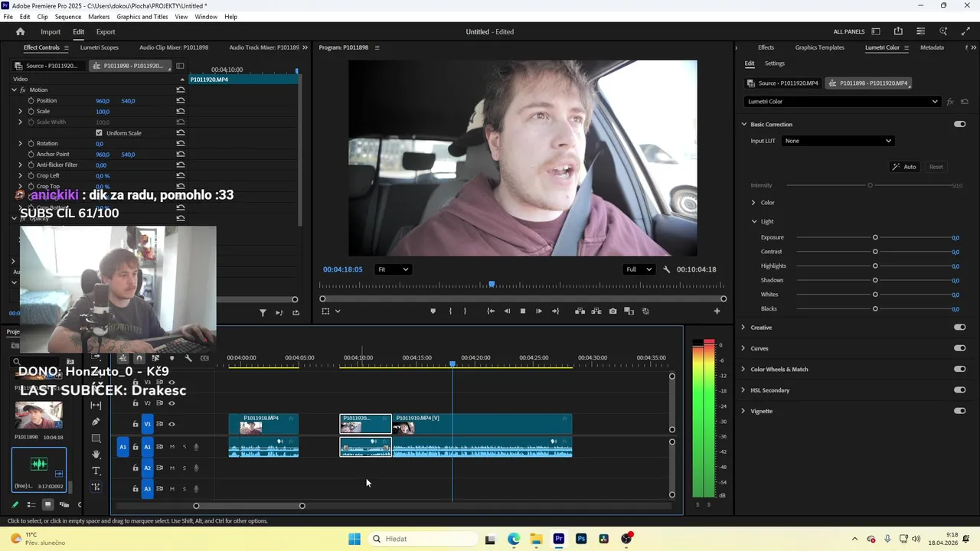The image size is (980, 551).
Task: Open the Fit zoom level dropdown
Action: click(394, 269)
